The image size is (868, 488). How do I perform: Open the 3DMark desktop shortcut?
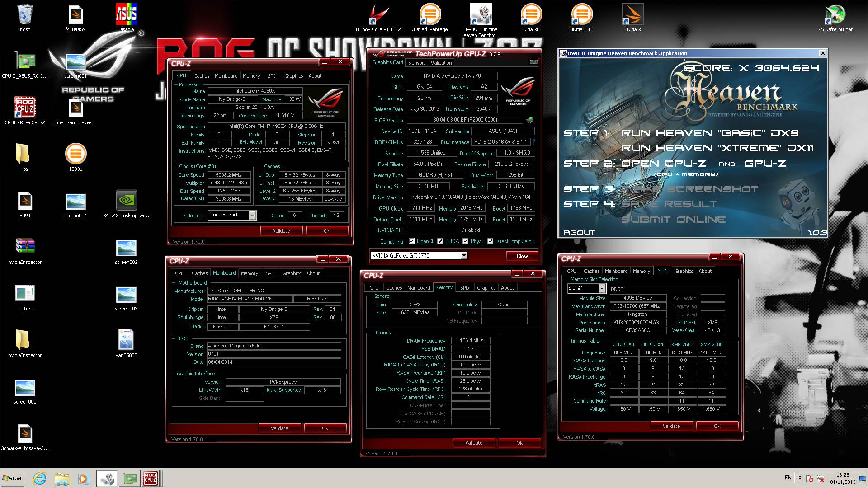[x=632, y=18]
